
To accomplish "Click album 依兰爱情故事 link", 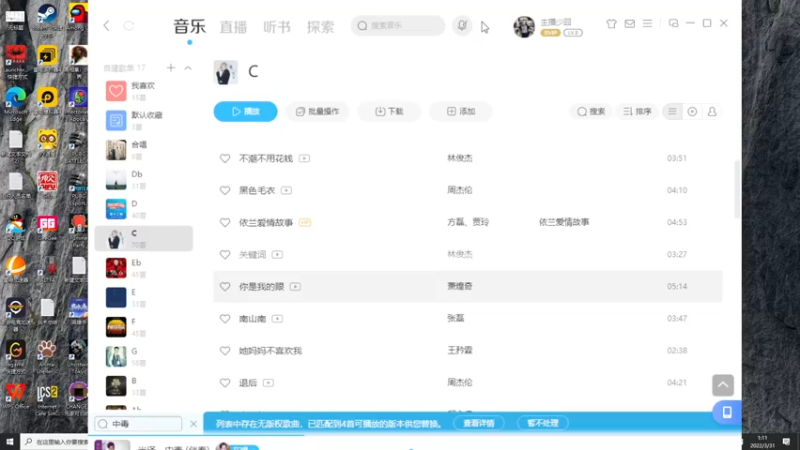I will pyautogui.click(x=564, y=222).
